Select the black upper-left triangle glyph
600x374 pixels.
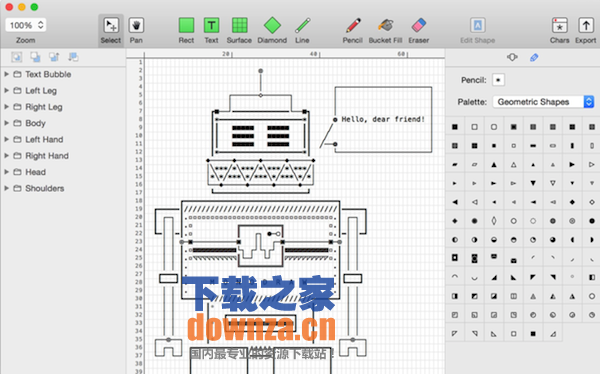coord(533,277)
